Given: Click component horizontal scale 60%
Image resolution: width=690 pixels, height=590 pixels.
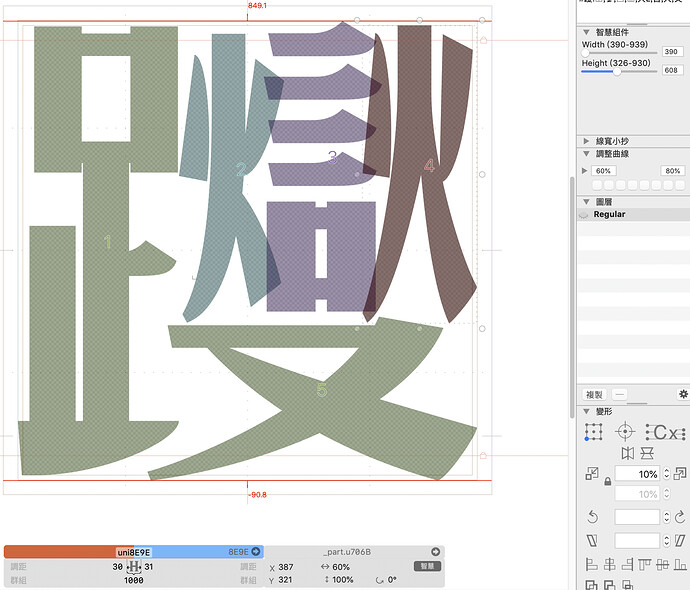Looking at the screenshot, I should pyautogui.click(x=341, y=567).
